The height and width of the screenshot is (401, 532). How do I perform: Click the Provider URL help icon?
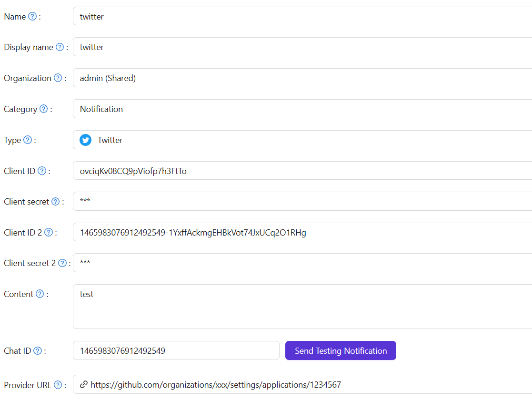[58, 385]
